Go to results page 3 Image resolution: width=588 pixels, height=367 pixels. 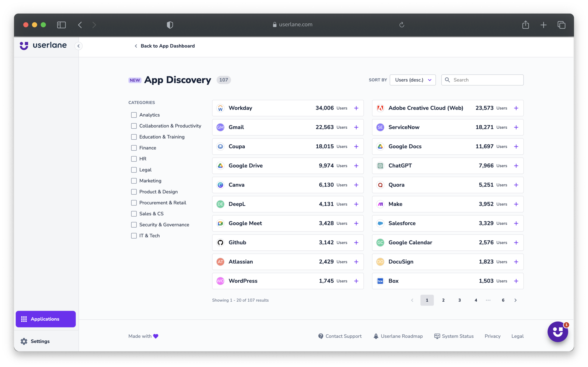tap(459, 300)
